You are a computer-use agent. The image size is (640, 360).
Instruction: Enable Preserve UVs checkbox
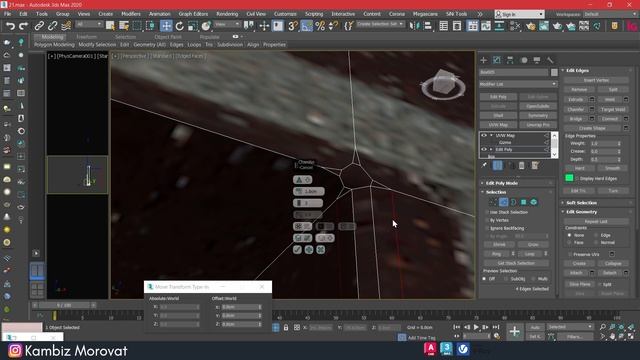[x=570, y=254]
